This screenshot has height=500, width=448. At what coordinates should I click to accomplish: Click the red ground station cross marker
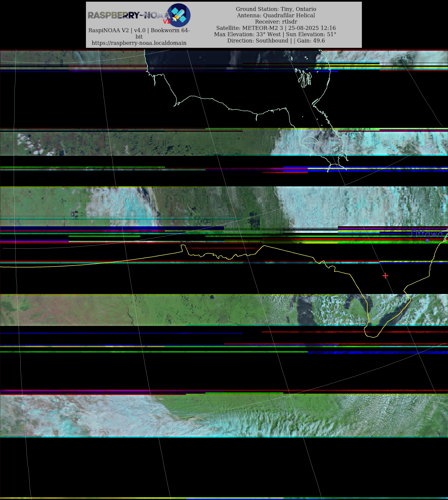(x=385, y=276)
